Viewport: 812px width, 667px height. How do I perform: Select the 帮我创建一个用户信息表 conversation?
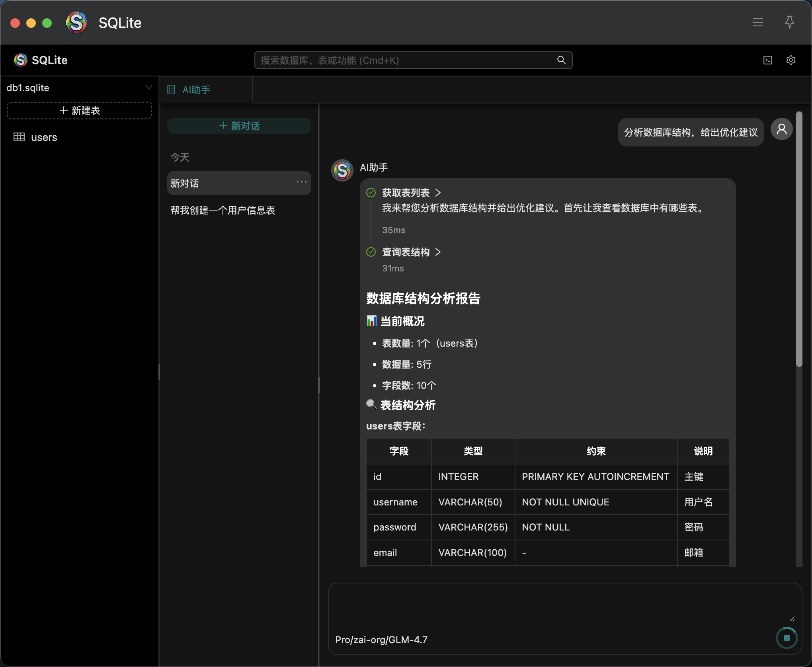(x=223, y=210)
